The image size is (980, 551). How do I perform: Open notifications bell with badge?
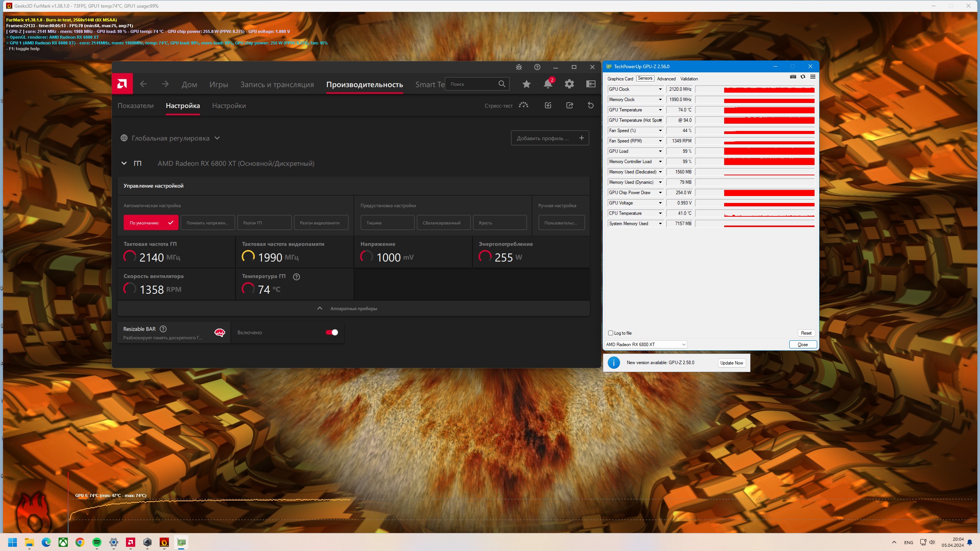[548, 83]
